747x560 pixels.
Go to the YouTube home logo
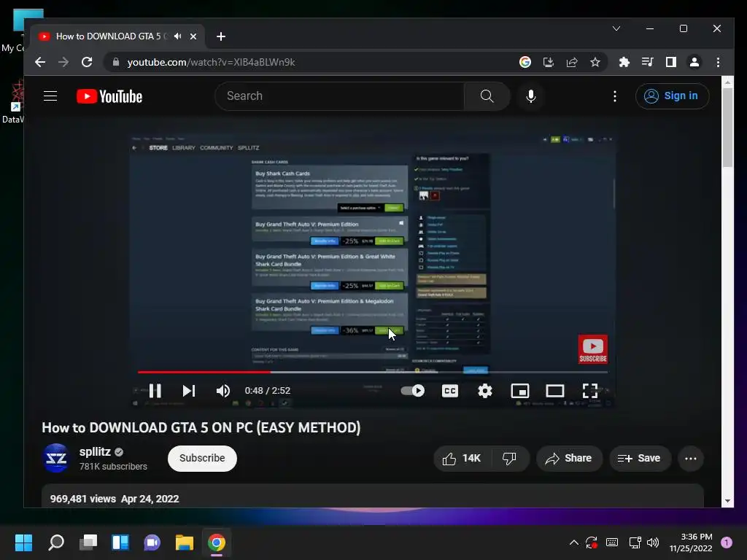(109, 96)
